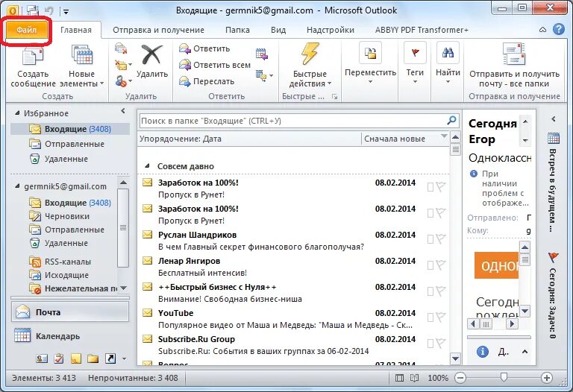Open the Исходящие folder

click(x=59, y=275)
